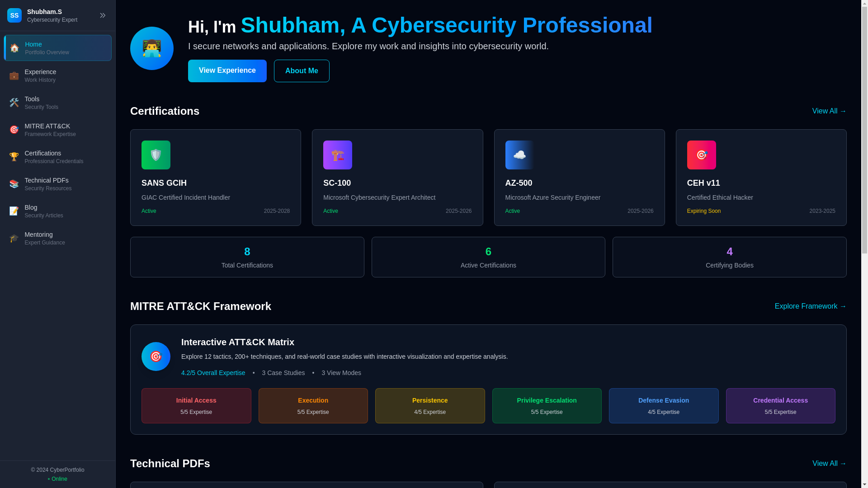Go to Tools Security Tools page

click(x=57, y=103)
